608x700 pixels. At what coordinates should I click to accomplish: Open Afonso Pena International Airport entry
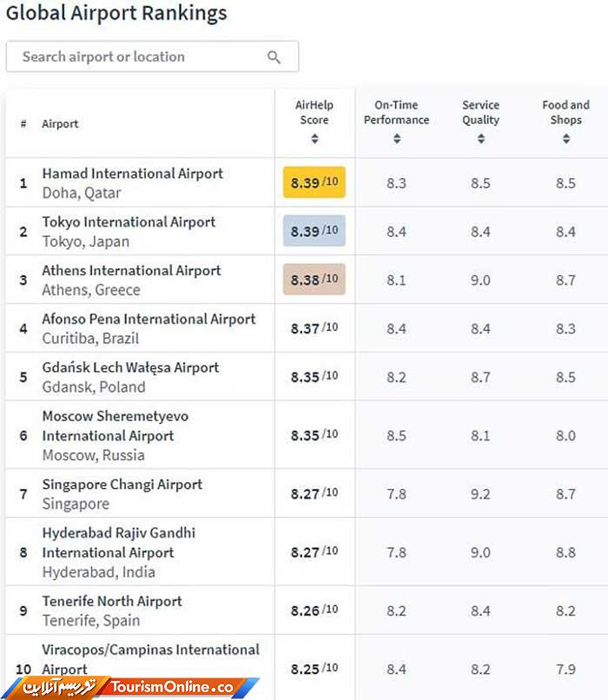(149, 320)
